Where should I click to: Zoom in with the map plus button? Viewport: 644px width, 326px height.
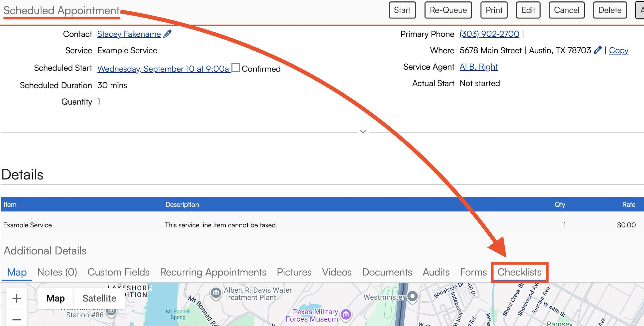(x=16, y=298)
